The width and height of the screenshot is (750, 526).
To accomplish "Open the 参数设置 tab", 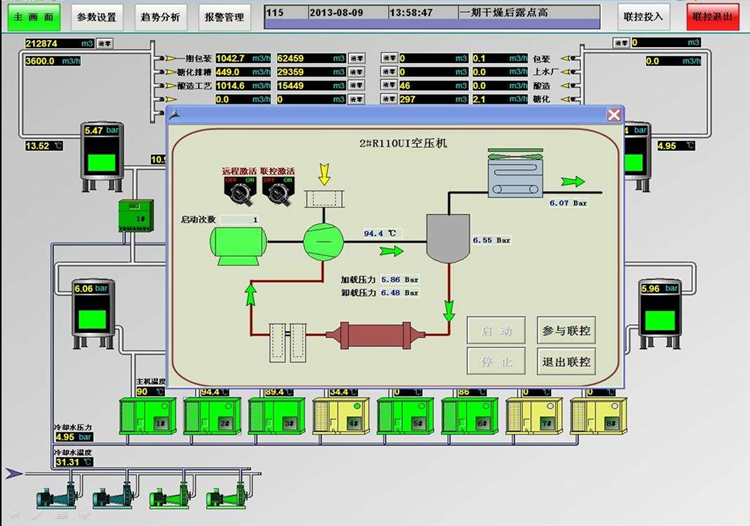I will pos(97,17).
